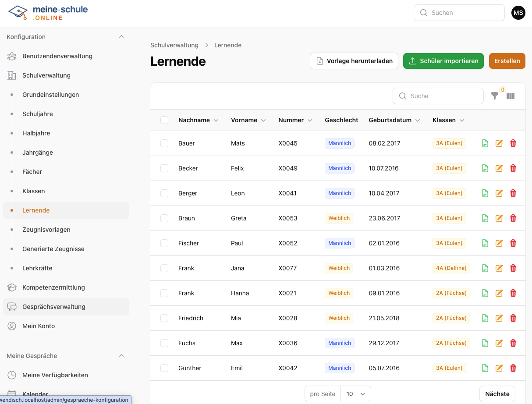Focus the table Suche search field
This screenshot has height=404, width=532.
438,96
